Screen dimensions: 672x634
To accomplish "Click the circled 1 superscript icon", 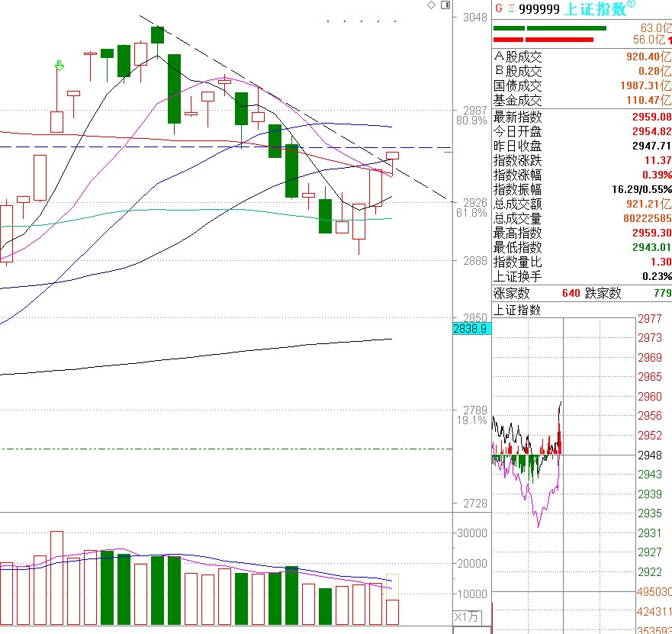I will [632, 4].
